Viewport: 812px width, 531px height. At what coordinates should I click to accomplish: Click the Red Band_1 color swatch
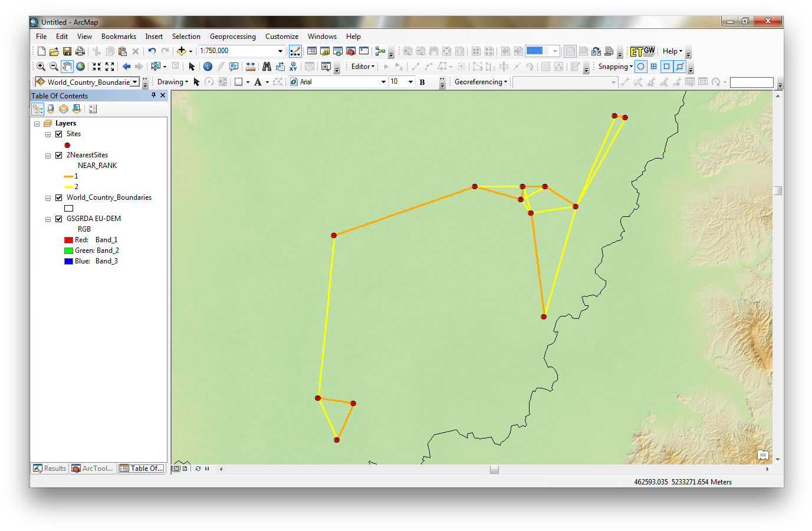[x=68, y=239]
